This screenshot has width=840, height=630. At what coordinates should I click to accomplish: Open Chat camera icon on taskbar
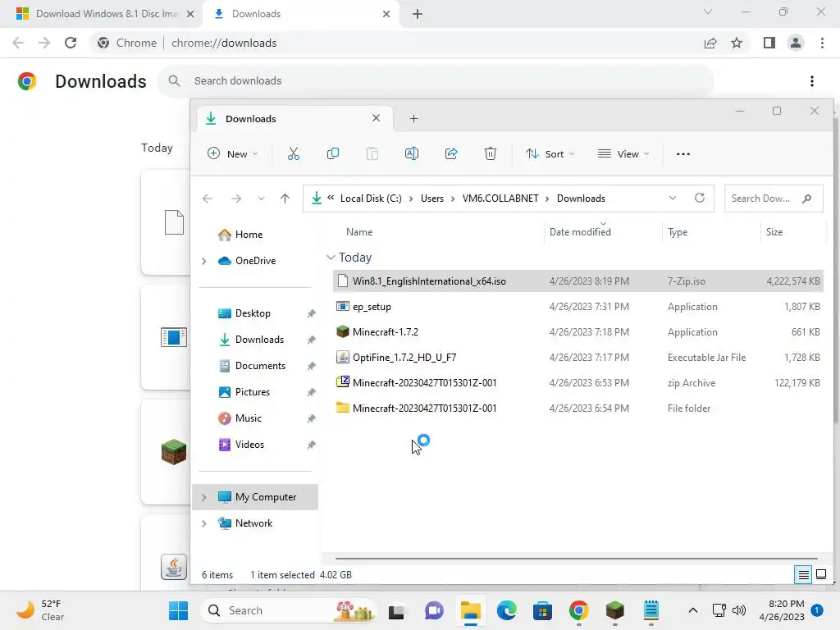434,610
